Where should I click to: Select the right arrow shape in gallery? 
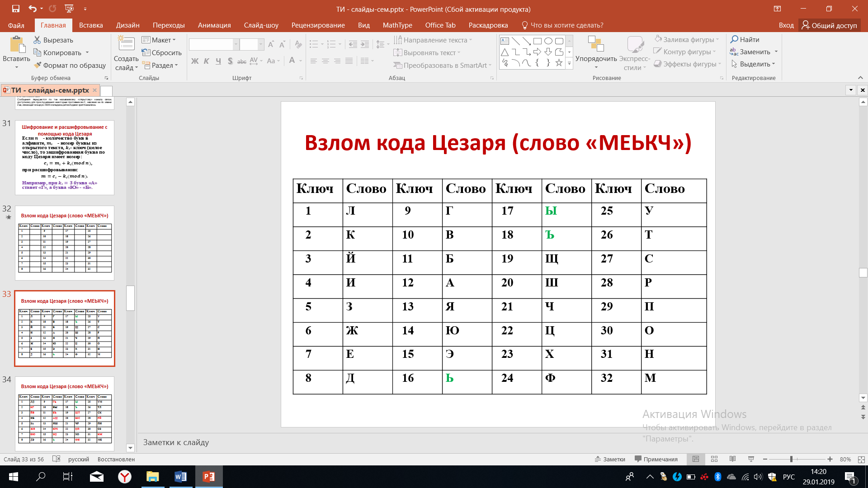tap(537, 52)
